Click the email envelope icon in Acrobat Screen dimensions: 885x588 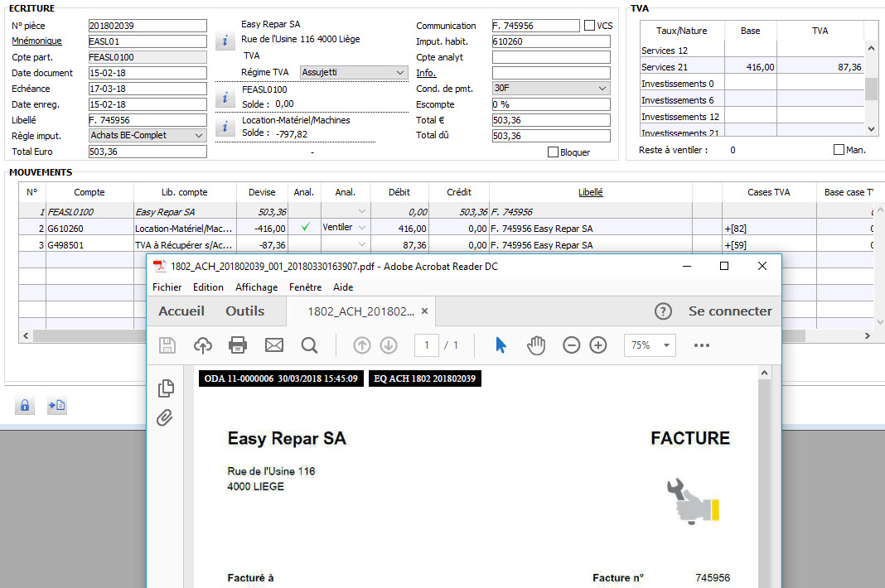coord(273,345)
